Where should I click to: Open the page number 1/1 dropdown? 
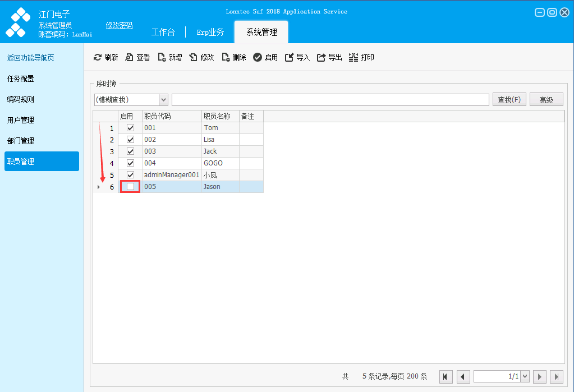(x=525, y=376)
